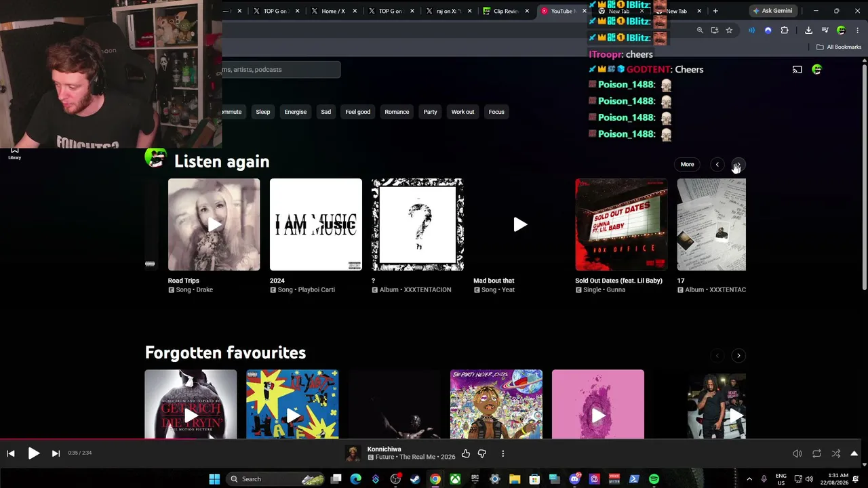Open the ? album cover by XXXTENTACION
The height and width of the screenshot is (488, 868).
point(418,224)
